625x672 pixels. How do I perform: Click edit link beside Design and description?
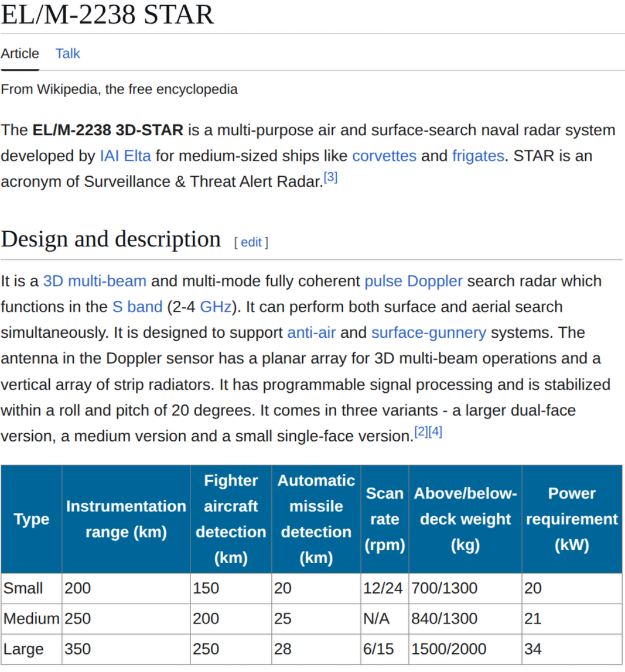(x=251, y=242)
